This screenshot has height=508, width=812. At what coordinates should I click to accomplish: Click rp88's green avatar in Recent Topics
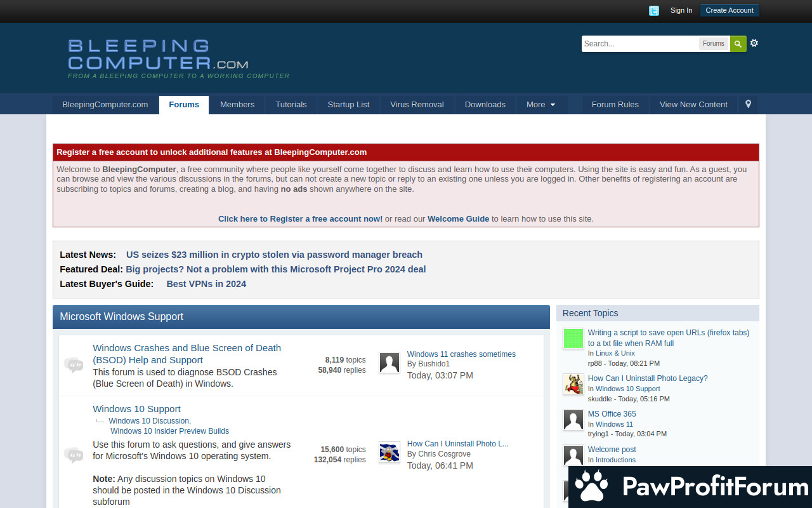pyautogui.click(x=573, y=338)
